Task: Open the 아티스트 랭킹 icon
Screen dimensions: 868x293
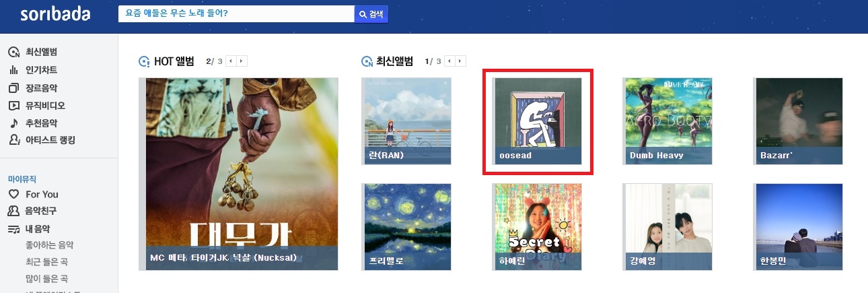Action: point(13,140)
